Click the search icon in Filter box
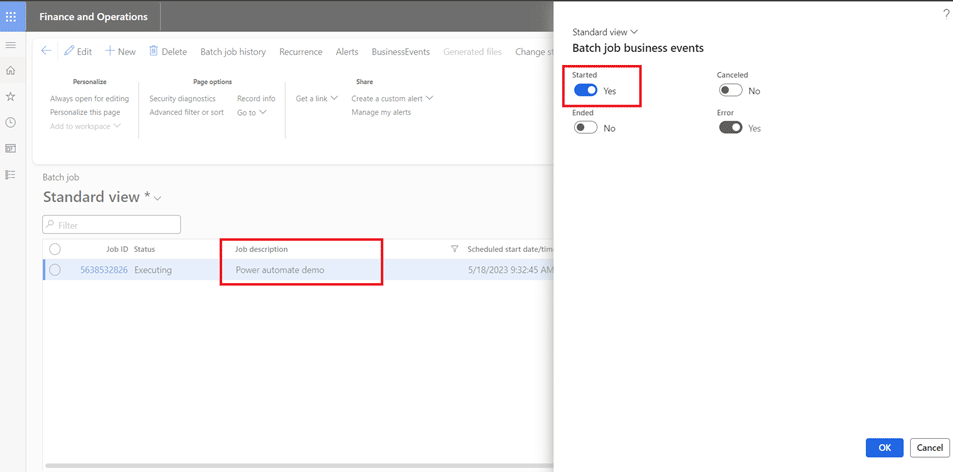Image resolution: width=953 pixels, height=472 pixels. coord(50,225)
